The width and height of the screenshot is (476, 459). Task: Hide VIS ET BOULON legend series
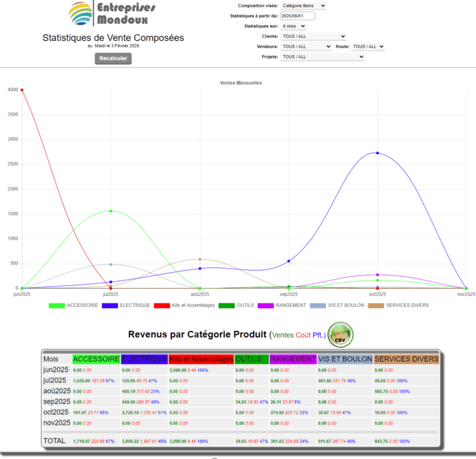pyautogui.click(x=337, y=305)
